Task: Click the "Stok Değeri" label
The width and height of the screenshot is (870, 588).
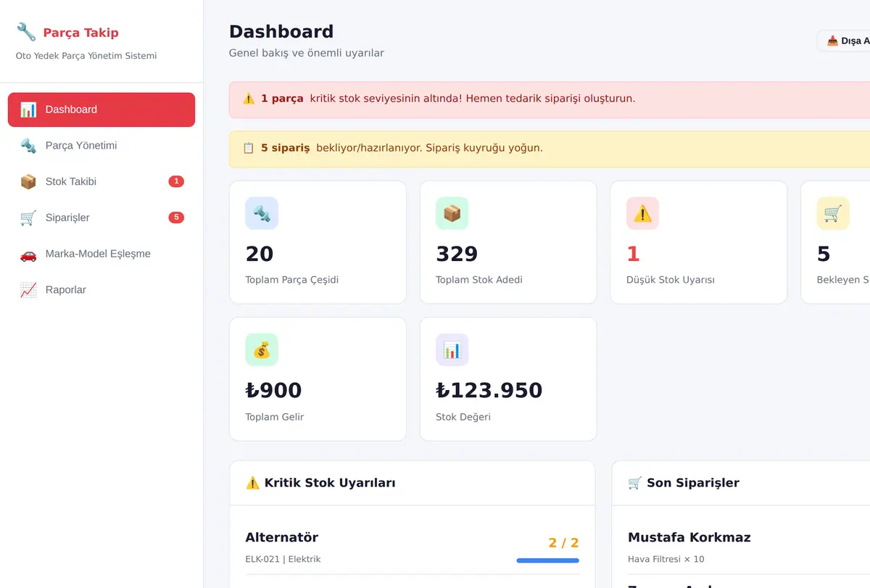Action: pyautogui.click(x=463, y=417)
